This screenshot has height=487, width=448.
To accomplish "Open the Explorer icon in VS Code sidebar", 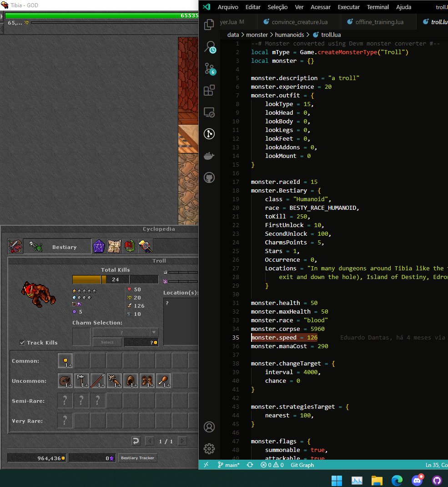I will (x=209, y=24).
